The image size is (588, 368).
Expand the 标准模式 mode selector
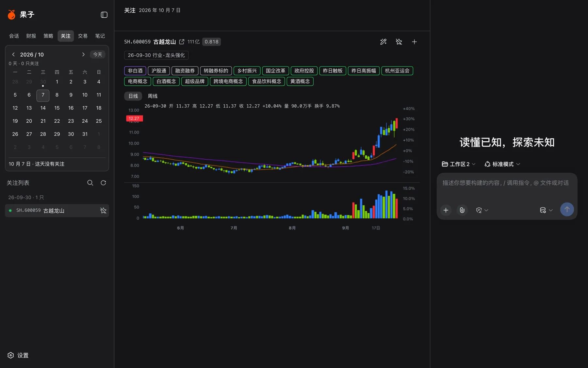pos(502,164)
